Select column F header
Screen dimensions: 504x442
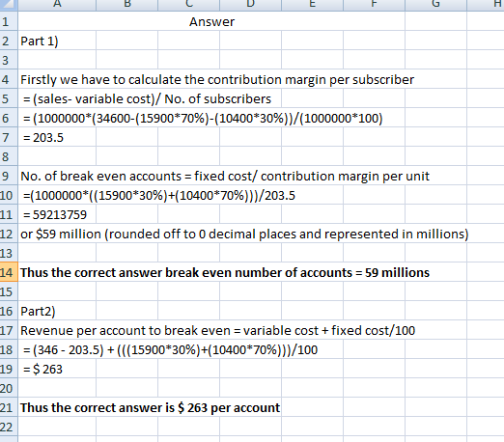[374, 5]
